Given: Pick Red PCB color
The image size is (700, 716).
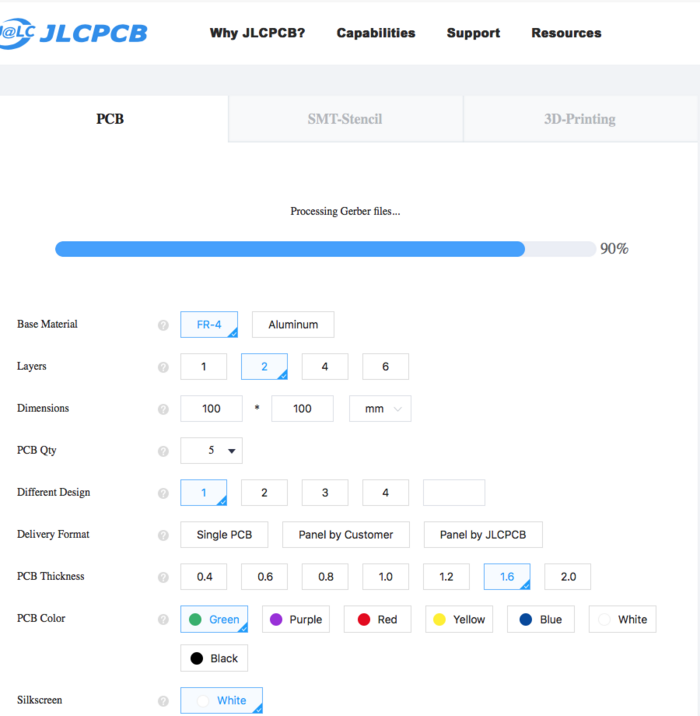Looking at the screenshot, I should (x=378, y=619).
